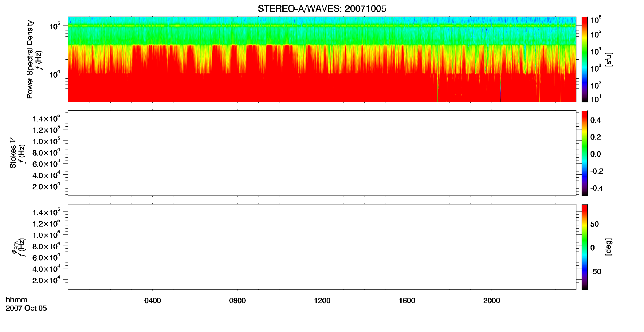
Task: Click the -50 label on angle colorbar
Action: coord(596,272)
